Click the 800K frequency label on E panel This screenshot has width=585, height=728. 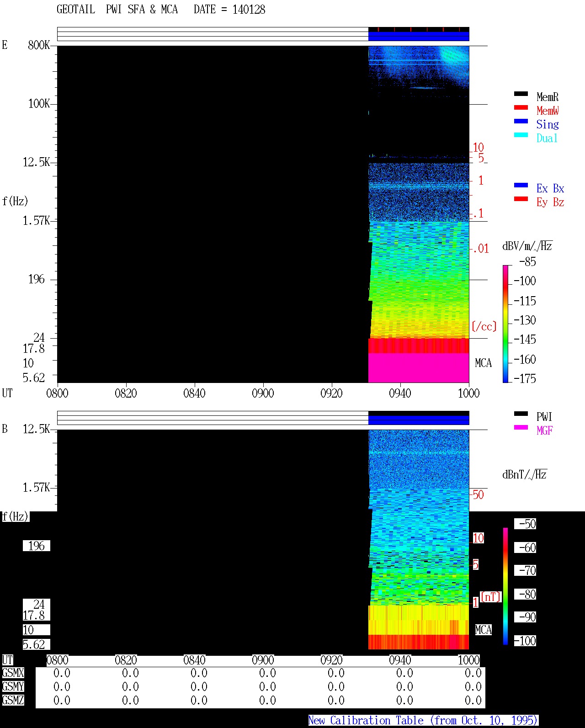(x=39, y=45)
